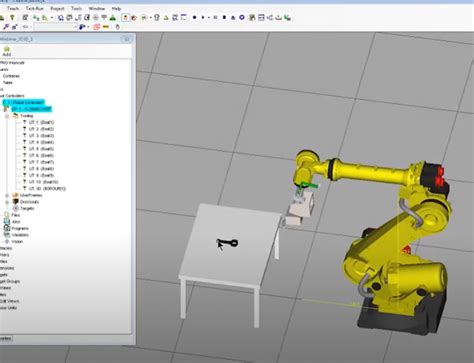Screen dimensions: 474x363
Task: Select the Tooling folder icon
Action: (x=15, y=116)
